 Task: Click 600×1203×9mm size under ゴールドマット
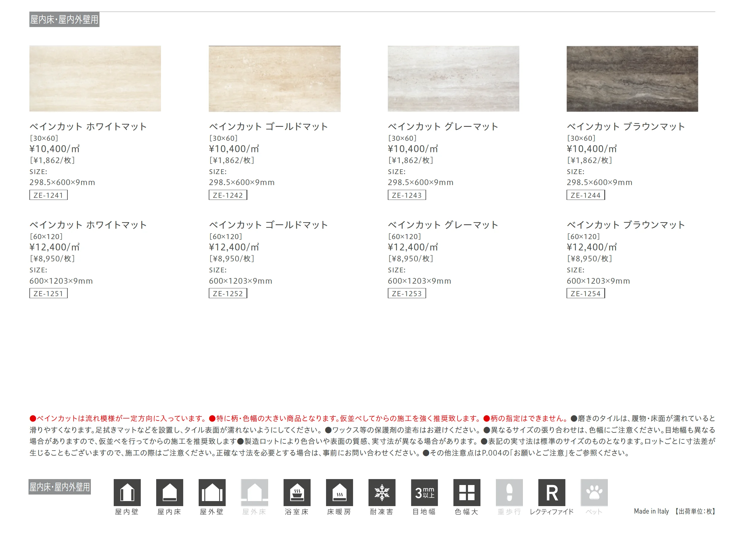tap(240, 281)
